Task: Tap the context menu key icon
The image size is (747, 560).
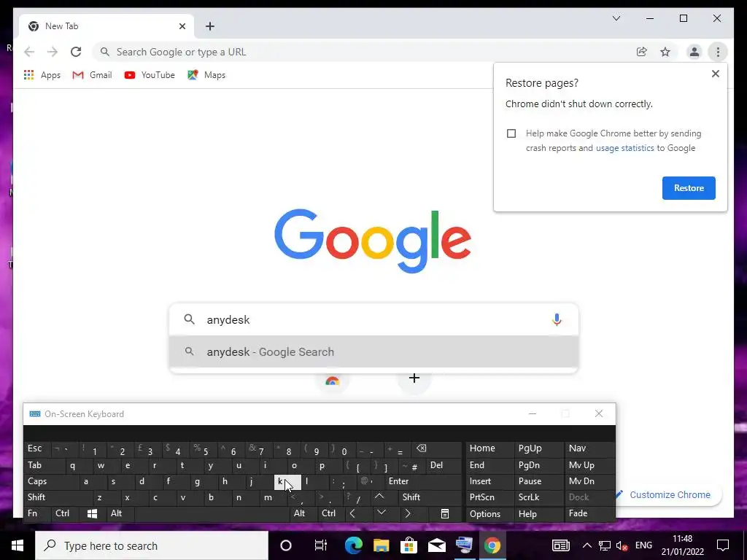Action: pyautogui.click(x=444, y=514)
